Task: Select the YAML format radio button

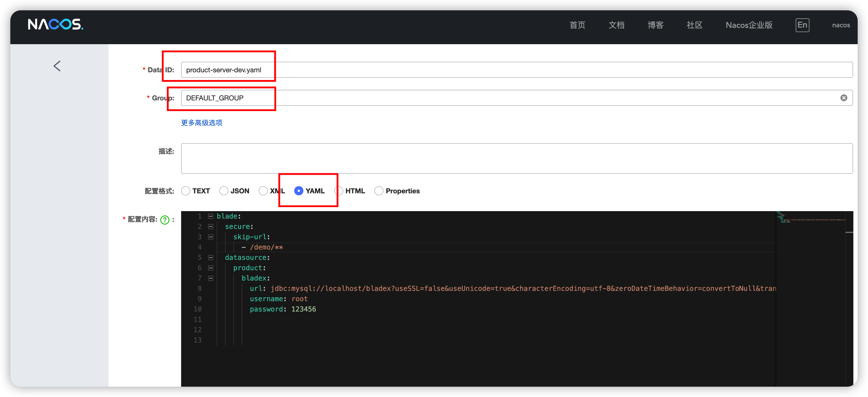Action: (299, 191)
